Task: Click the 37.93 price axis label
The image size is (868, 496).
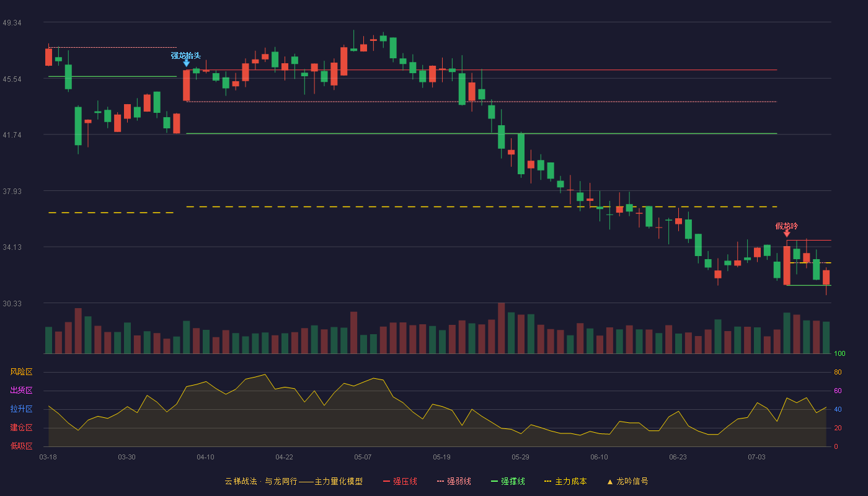Action: 12,192
